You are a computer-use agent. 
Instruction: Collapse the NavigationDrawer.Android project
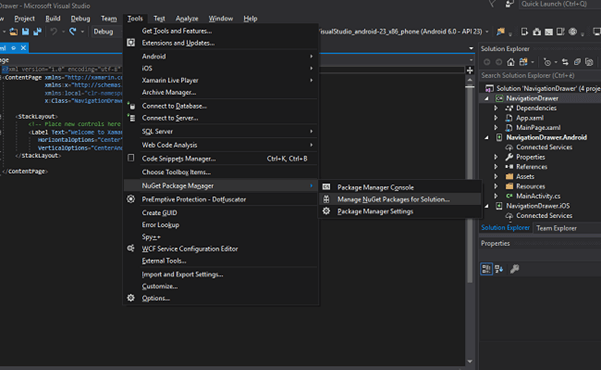[487, 138]
